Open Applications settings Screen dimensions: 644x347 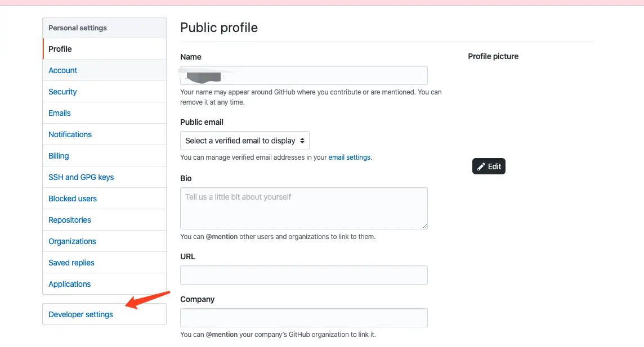70,284
